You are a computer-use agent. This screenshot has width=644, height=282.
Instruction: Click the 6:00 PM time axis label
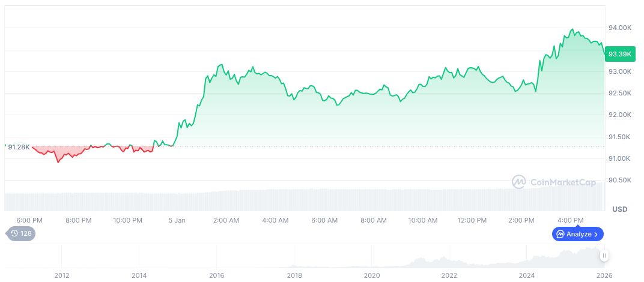pos(29,220)
